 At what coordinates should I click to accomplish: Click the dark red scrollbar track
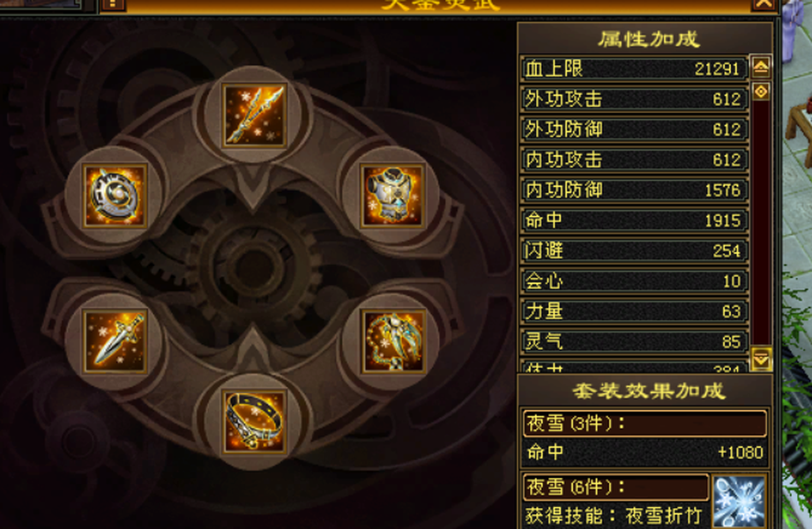point(761,224)
